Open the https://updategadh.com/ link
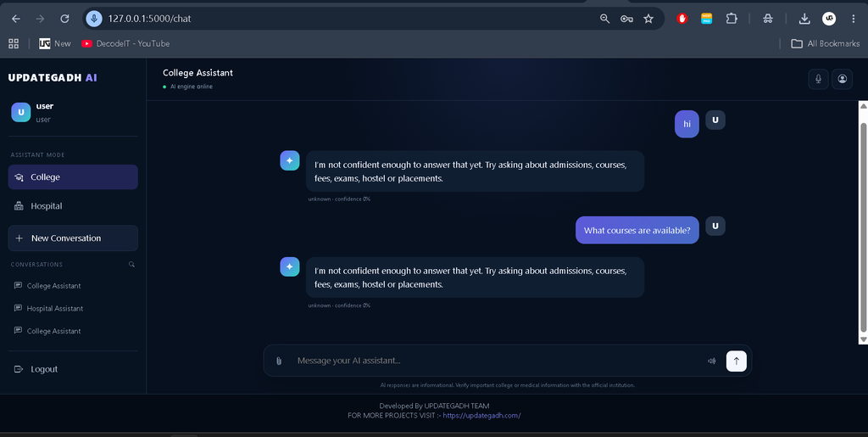This screenshot has width=868, height=437. [481, 416]
